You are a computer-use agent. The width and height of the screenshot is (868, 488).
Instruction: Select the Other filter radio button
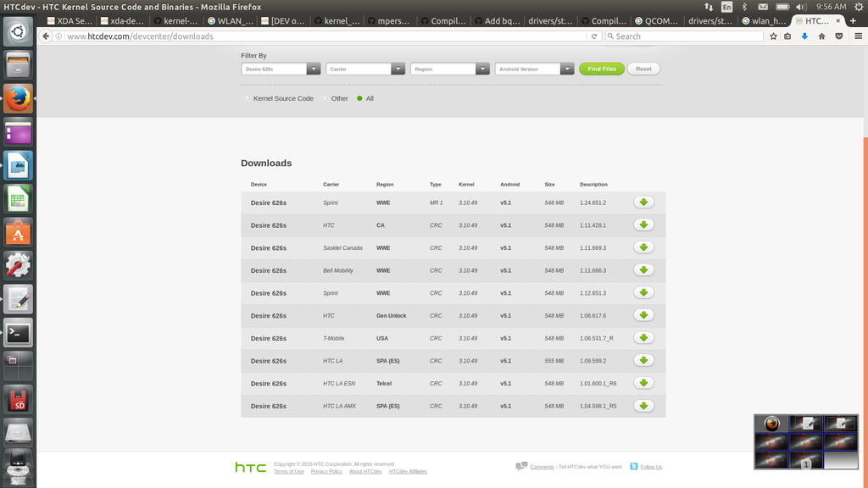pyautogui.click(x=325, y=98)
